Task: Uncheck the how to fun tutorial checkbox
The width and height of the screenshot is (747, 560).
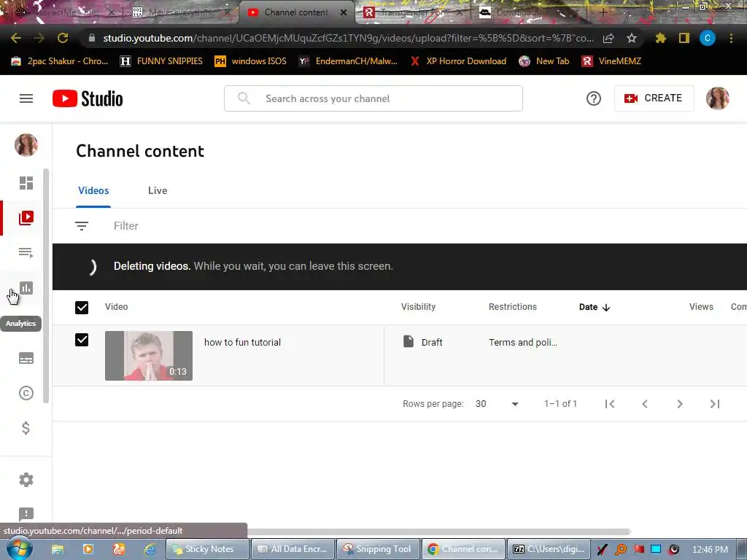Action: point(82,340)
